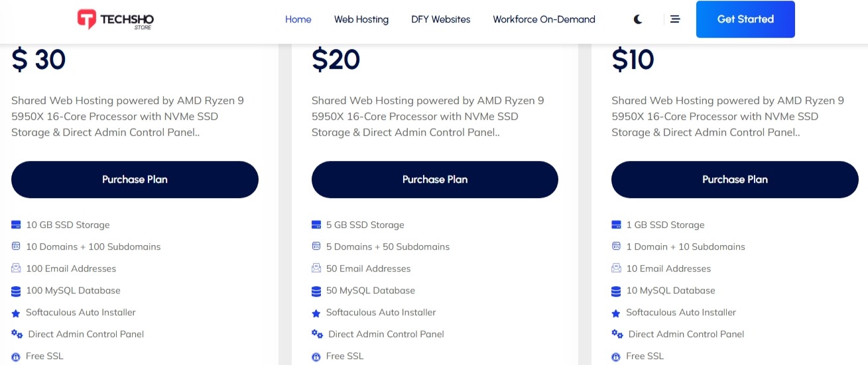Screen dimensions: 868x365
Task: Click the Softaculous star icon in $20 plan
Action: pos(316,313)
